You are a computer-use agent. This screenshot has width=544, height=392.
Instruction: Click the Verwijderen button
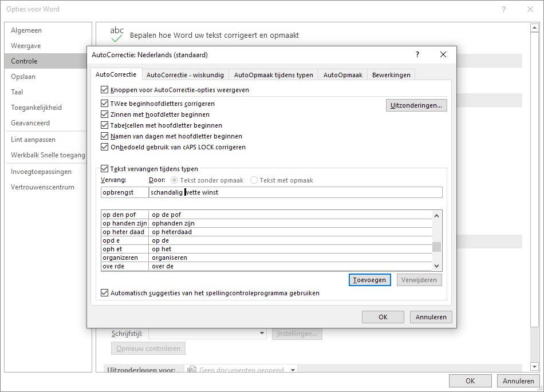(419, 280)
